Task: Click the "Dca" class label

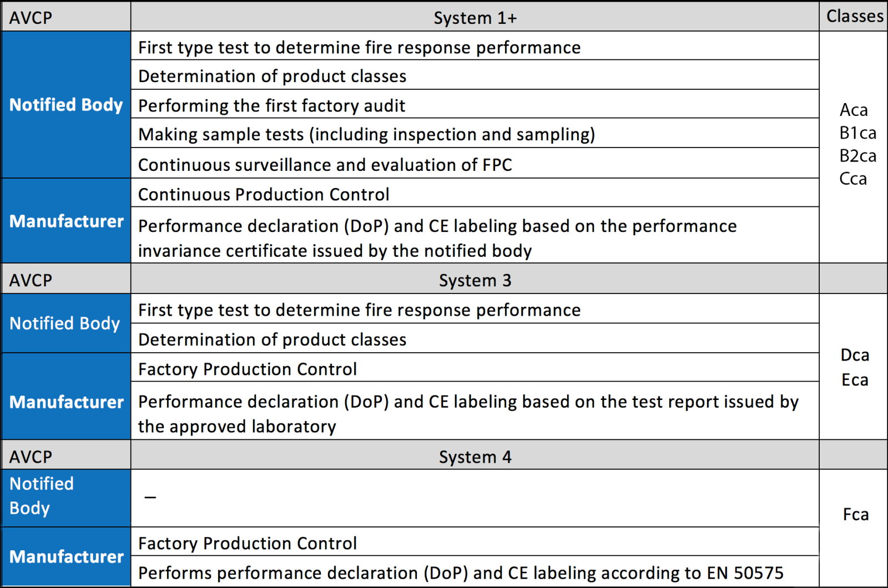Action: (x=855, y=355)
